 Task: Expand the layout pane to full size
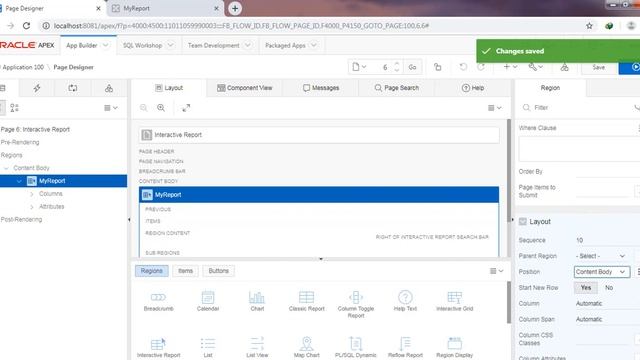[186, 108]
